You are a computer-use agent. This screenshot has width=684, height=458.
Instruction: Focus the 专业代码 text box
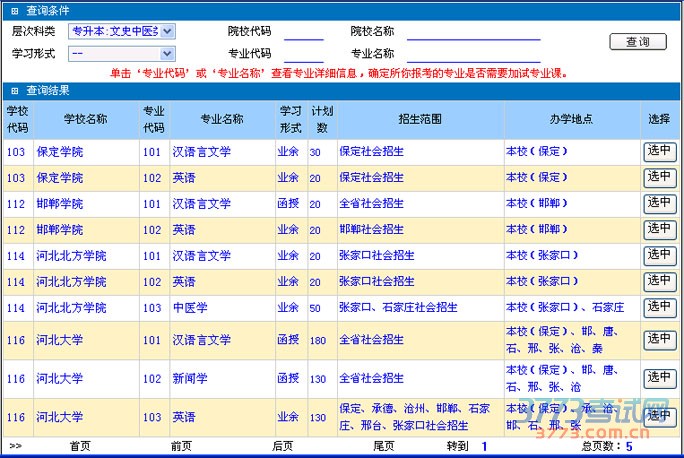click(x=304, y=54)
